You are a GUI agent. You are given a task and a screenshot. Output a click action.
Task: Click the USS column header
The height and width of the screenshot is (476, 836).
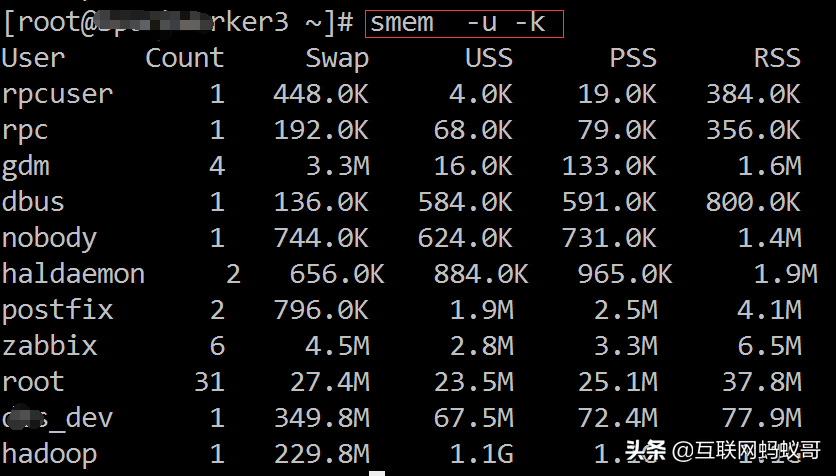(x=488, y=58)
